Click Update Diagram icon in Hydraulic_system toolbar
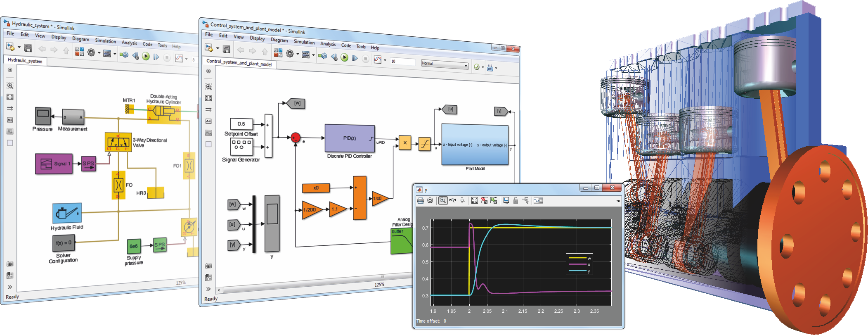This screenshot has height=335, width=868. (x=124, y=55)
